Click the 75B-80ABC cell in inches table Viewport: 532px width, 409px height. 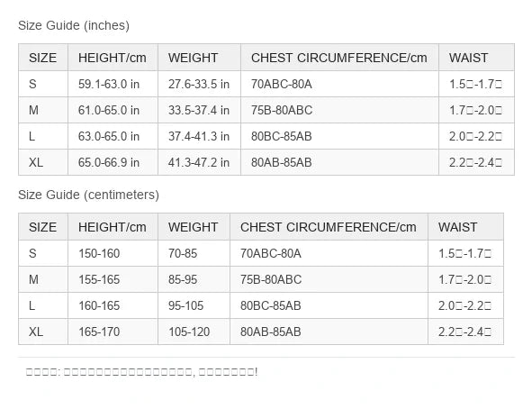[339, 110]
